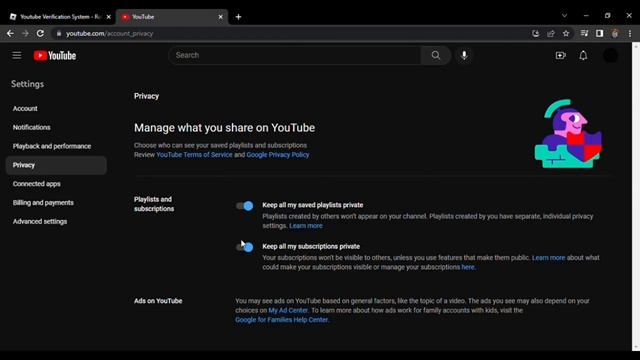Switch to the YouTube browser tab
Viewport: 640px width, 360px height.
coord(171,17)
